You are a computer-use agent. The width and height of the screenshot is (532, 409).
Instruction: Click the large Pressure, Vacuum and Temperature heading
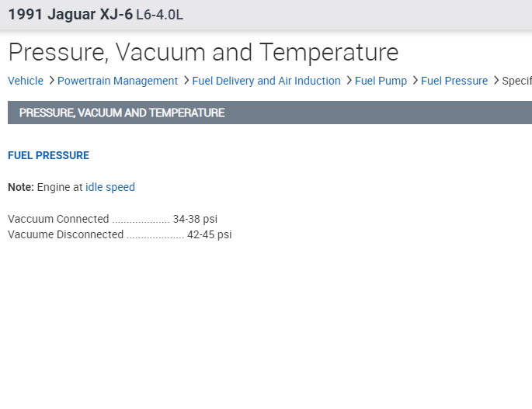[203, 52]
